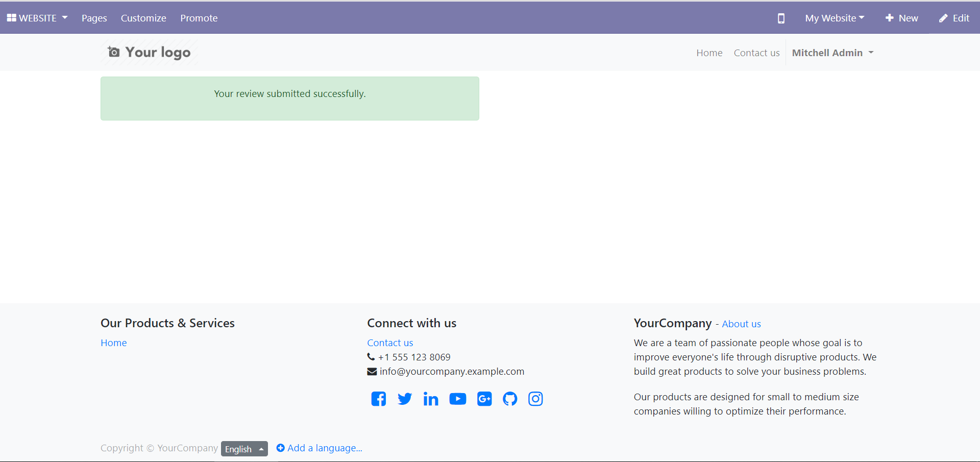
Task: Open the YouTube social link icon
Action: coord(457,399)
